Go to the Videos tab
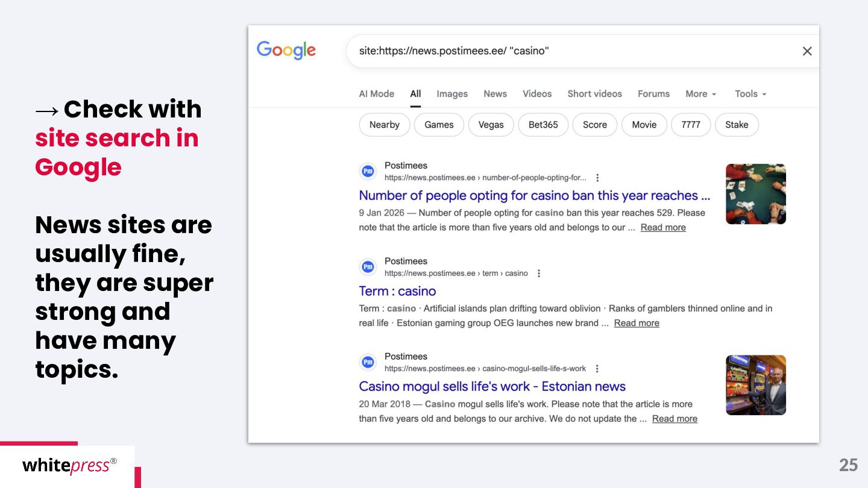Screen dimensions: 868x488 coord(537,94)
